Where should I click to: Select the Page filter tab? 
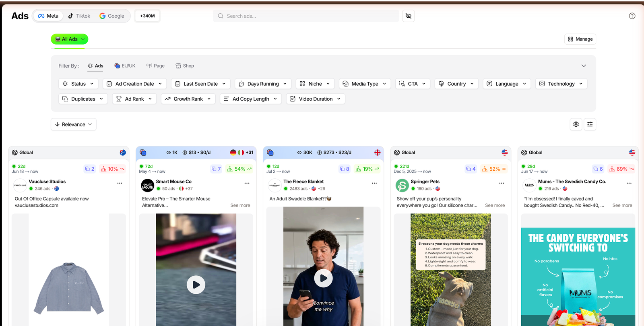point(155,66)
